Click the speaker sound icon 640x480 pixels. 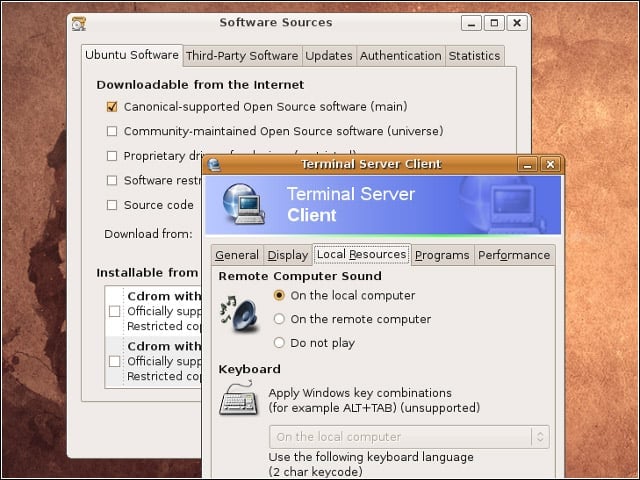pyautogui.click(x=239, y=314)
